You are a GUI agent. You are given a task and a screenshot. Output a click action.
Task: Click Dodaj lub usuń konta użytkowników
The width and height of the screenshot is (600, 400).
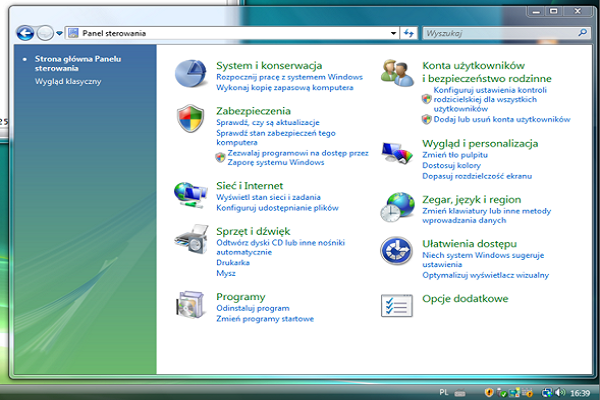point(502,119)
